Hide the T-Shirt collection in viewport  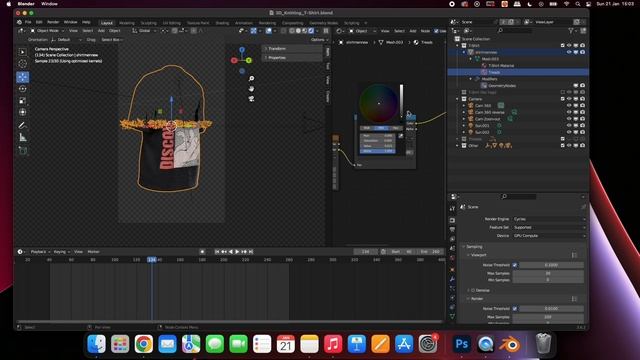pyautogui.click(x=569, y=45)
